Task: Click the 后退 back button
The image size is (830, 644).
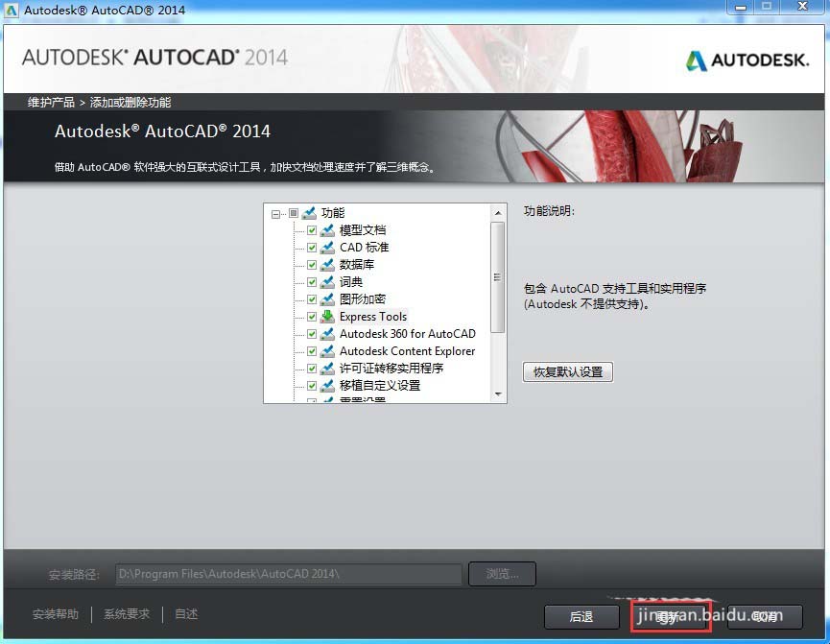Action: click(581, 617)
